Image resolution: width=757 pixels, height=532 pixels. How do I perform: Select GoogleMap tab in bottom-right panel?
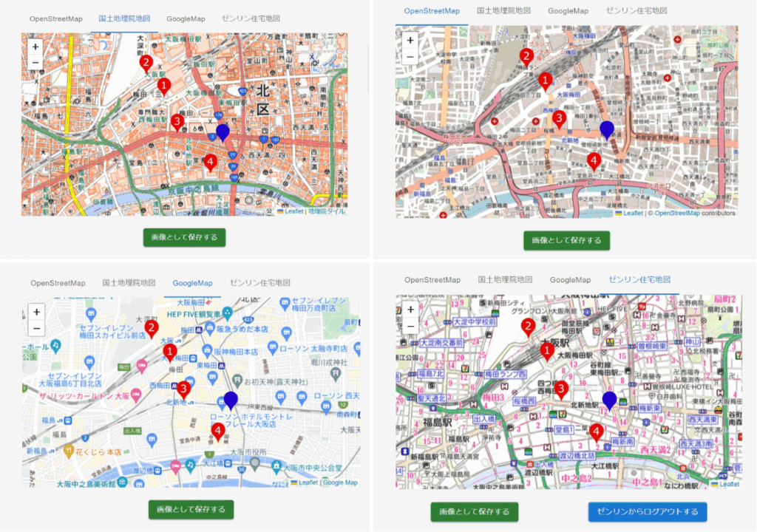click(570, 279)
